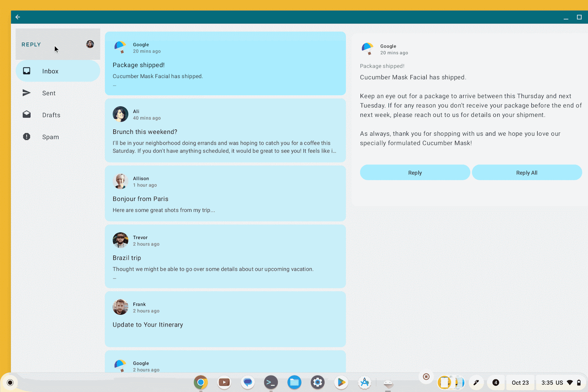Open the profile avatar in sidebar header
588x392 pixels.
coord(90,44)
